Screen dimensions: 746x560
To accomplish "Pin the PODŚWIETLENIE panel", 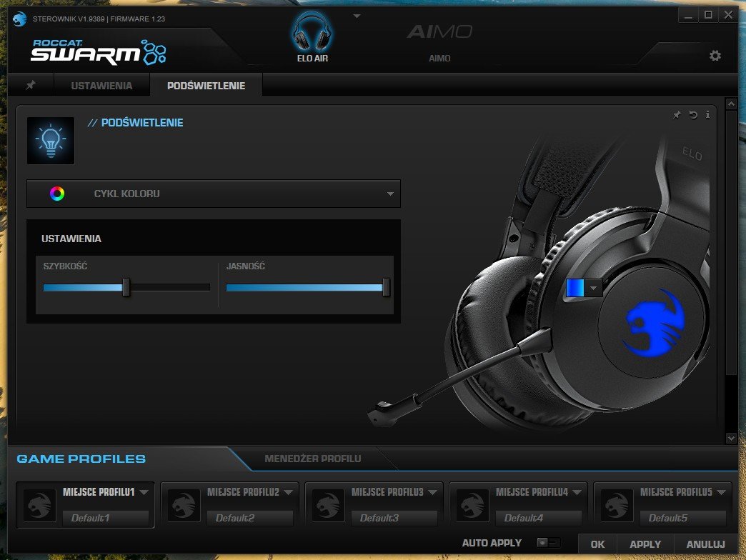I will (677, 114).
